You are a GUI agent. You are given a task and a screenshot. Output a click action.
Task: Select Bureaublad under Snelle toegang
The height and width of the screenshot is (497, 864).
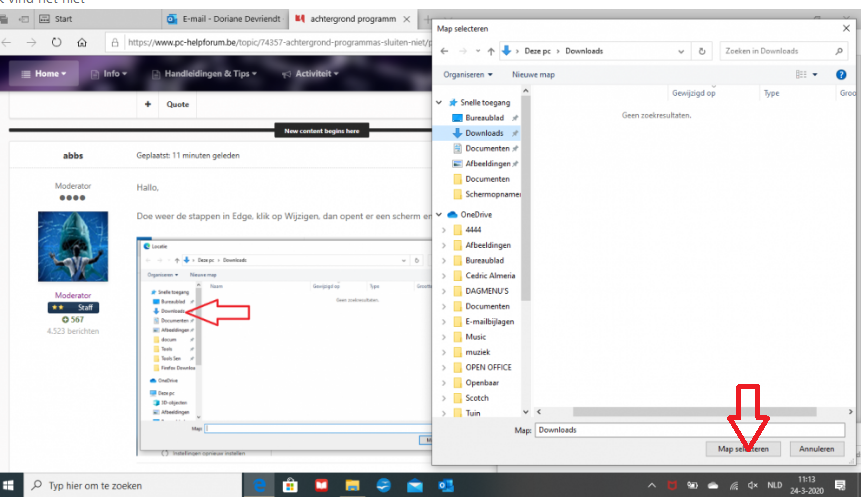(484, 118)
